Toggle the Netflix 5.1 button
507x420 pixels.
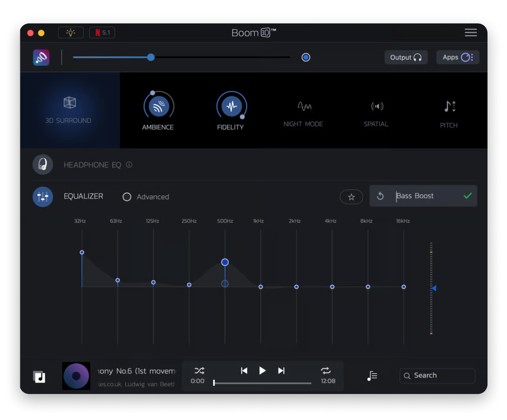click(x=102, y=33)
